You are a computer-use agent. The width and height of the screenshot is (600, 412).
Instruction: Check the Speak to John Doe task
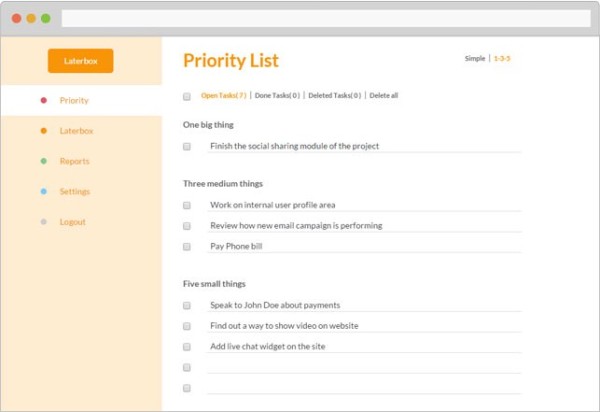click(x=187, y=305)
